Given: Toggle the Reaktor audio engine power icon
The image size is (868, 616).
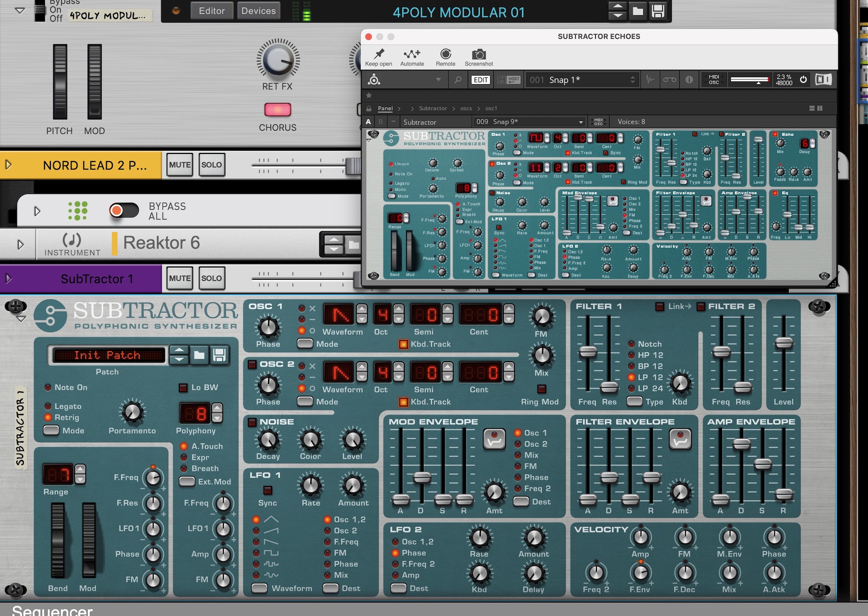Looking at the screenshot, I should (x=804, y=80).
